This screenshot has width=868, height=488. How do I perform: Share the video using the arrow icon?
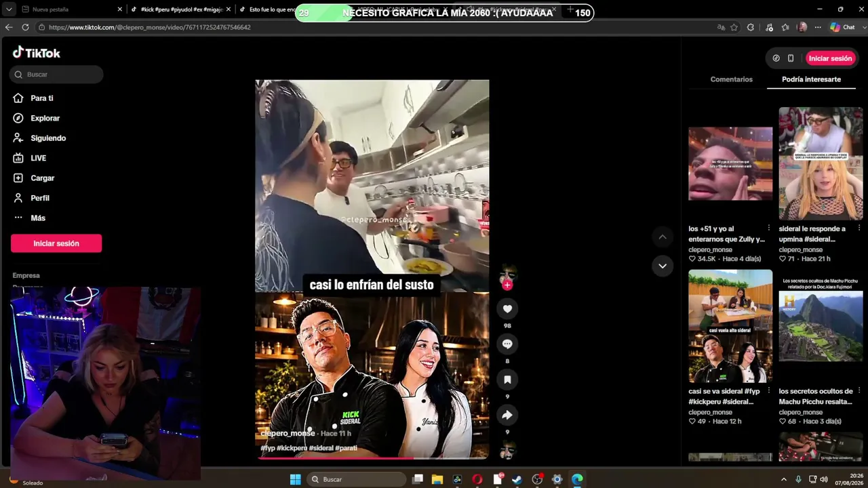(x=507, y=415)
